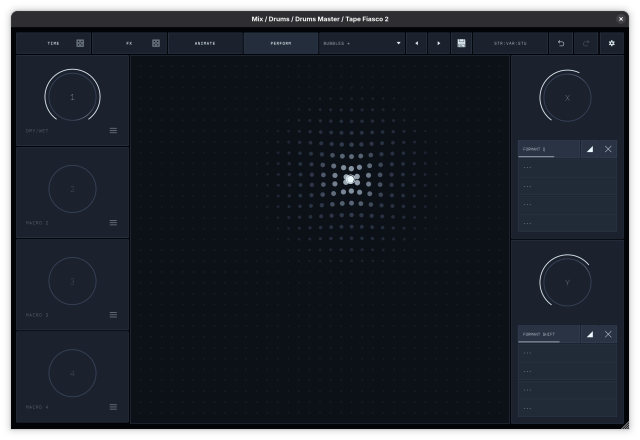The image size is (640, 440).
Task: Click macro knob 2
Action: click(73, 189)
